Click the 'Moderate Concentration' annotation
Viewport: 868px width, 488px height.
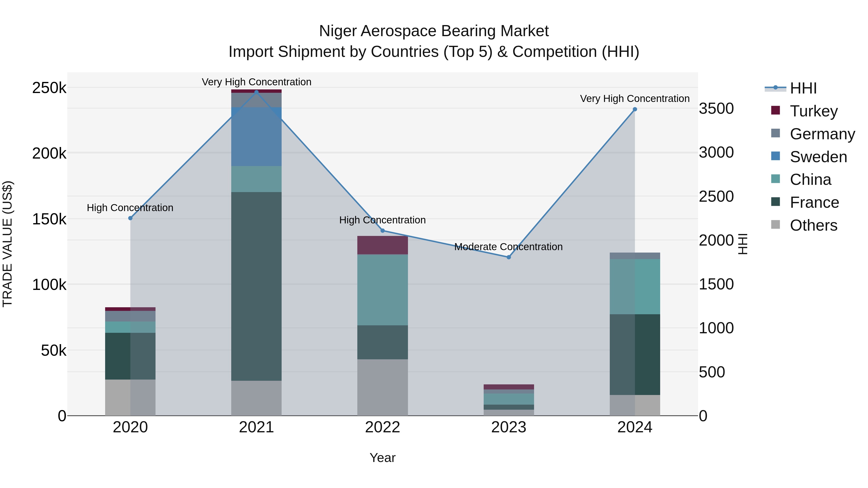coord(509,247)
